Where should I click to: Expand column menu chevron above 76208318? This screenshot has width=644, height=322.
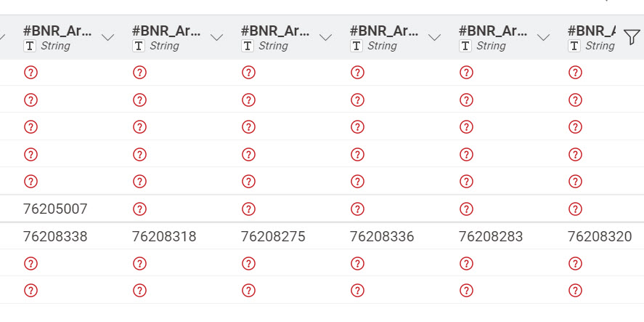pyautogui.click(x=217, y=38)
